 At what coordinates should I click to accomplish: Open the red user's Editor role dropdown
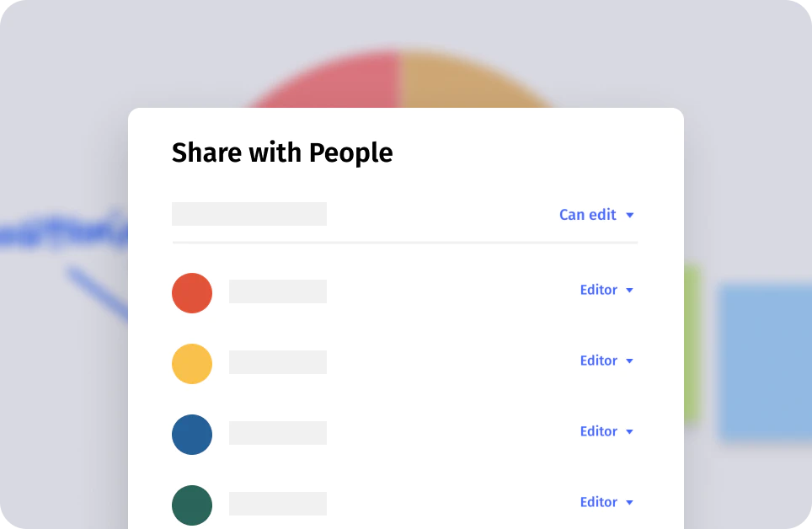[x=599, y=290]
